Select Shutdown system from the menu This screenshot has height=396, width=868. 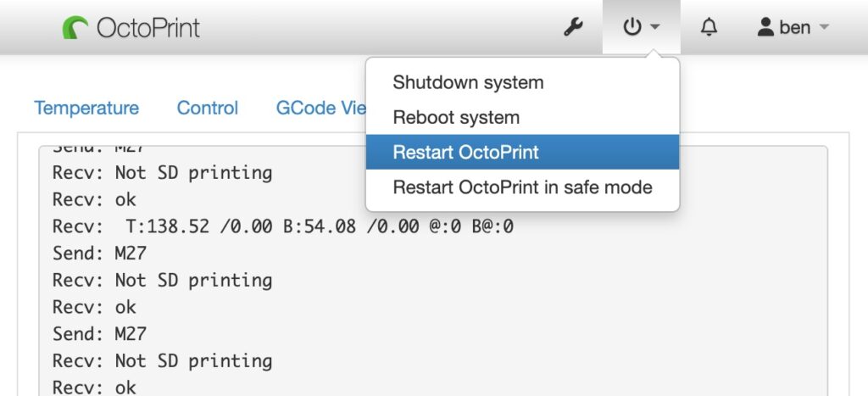[x=468, y=83]
